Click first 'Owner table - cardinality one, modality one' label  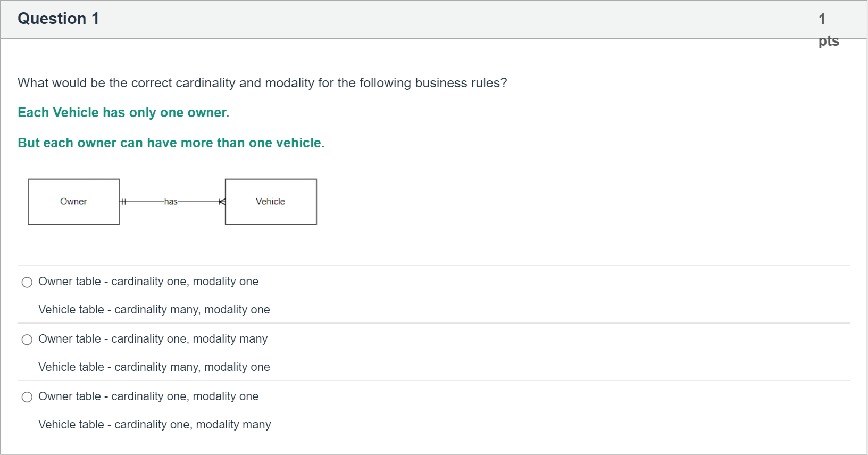coord(148,282)
